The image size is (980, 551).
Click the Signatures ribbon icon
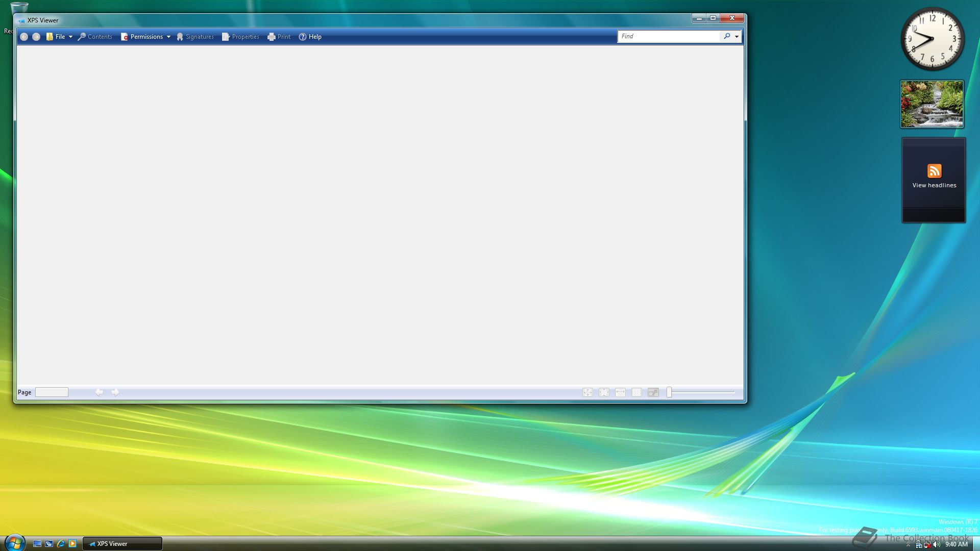(x=180, y=37)
